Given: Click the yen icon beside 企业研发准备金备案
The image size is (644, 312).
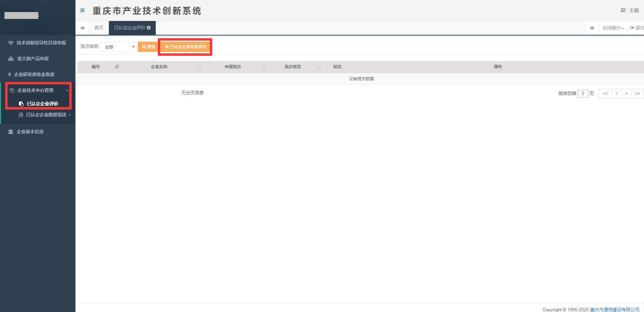Looking at the screenshot, I should pyautogui.click(x=10, y=74).
